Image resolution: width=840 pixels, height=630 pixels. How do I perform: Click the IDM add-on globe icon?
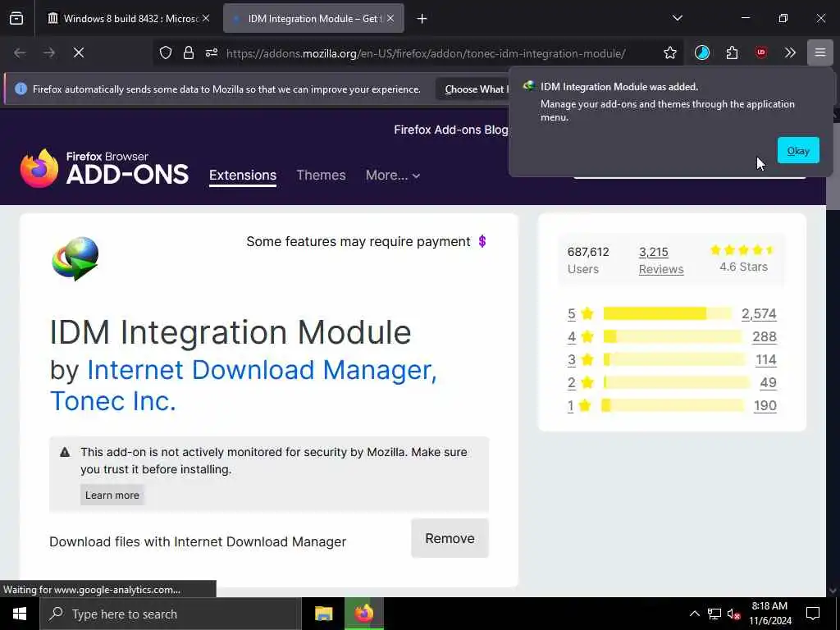[x=75, y=258]
